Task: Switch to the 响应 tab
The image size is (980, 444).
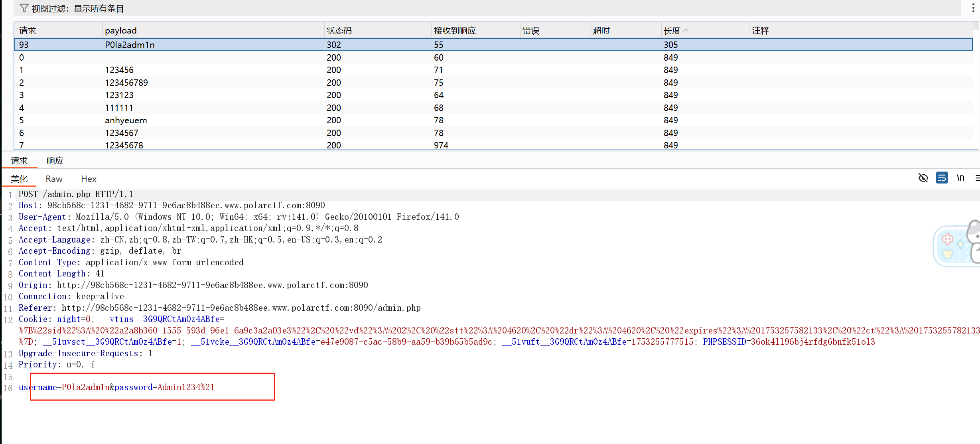Action: pyautogui.click(x=55, y=161)
